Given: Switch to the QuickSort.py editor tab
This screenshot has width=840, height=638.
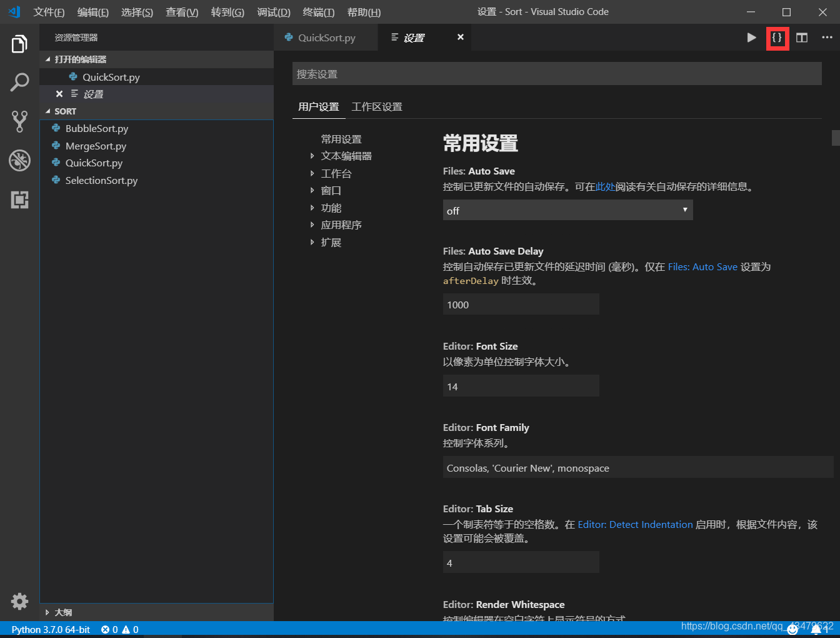Looking at the screenshot, I should coord(326,38).
